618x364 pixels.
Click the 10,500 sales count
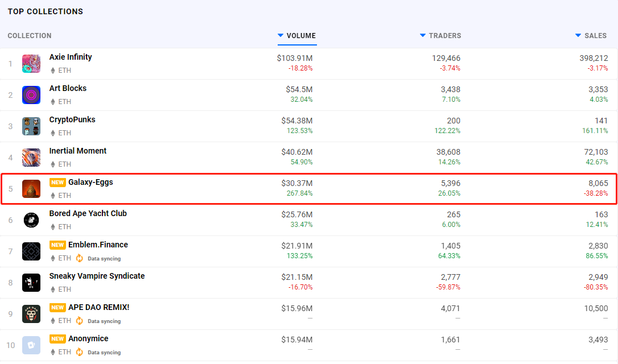point(596,308)
